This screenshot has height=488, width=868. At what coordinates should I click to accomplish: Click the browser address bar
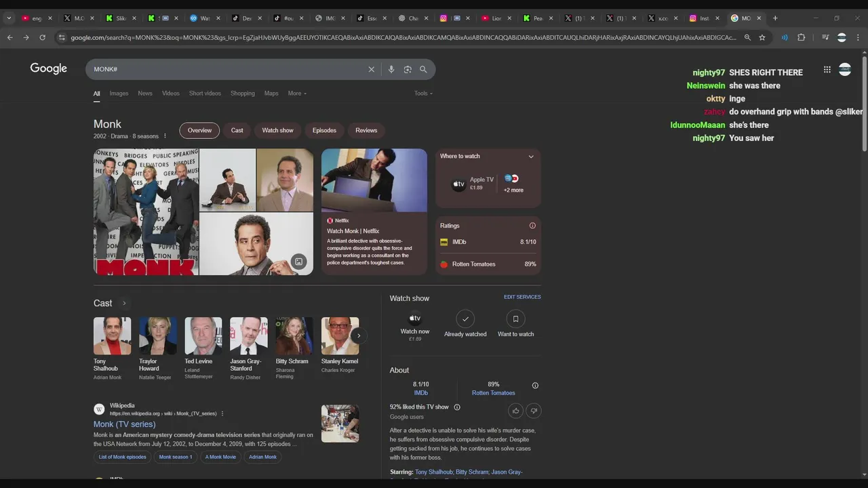403,37
